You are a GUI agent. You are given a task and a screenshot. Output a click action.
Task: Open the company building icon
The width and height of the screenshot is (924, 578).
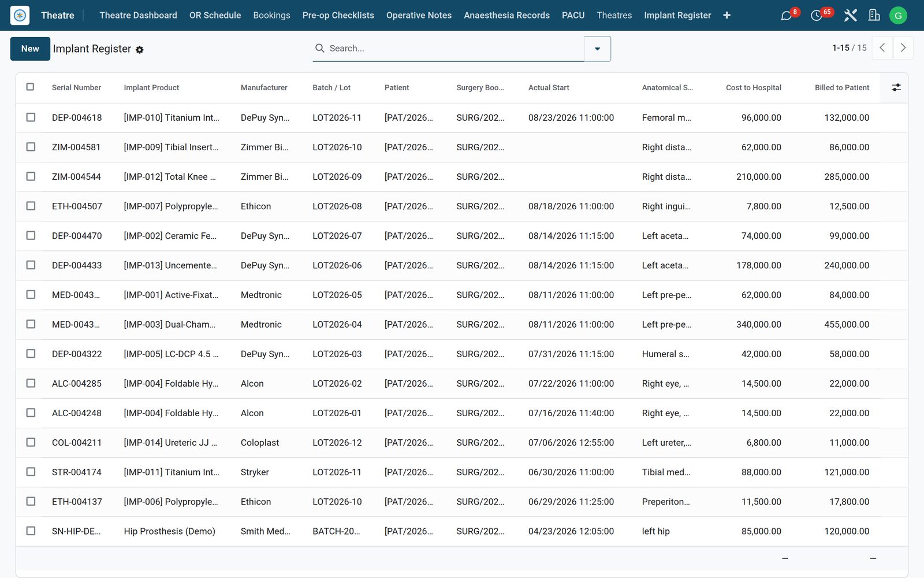coord(874,16)
